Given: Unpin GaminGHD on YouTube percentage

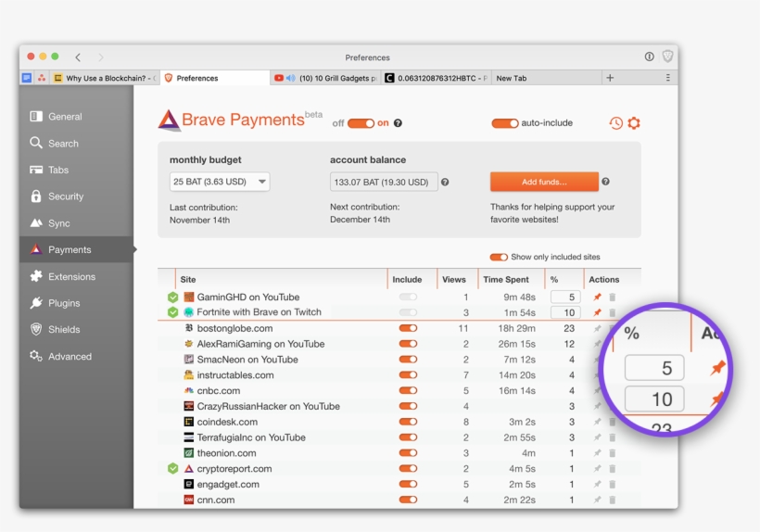Looking at the screenshot, I should pos(597,297).
